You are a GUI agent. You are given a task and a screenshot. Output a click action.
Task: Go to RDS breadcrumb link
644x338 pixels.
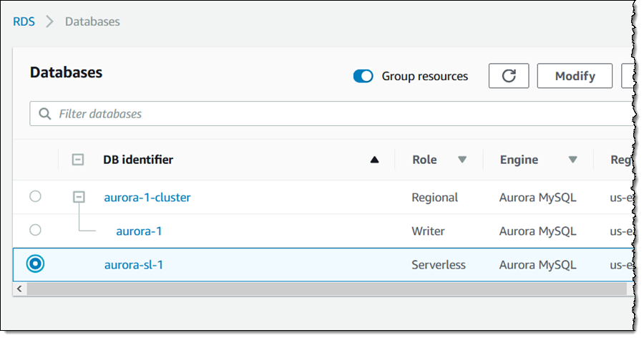coord(24,21)
